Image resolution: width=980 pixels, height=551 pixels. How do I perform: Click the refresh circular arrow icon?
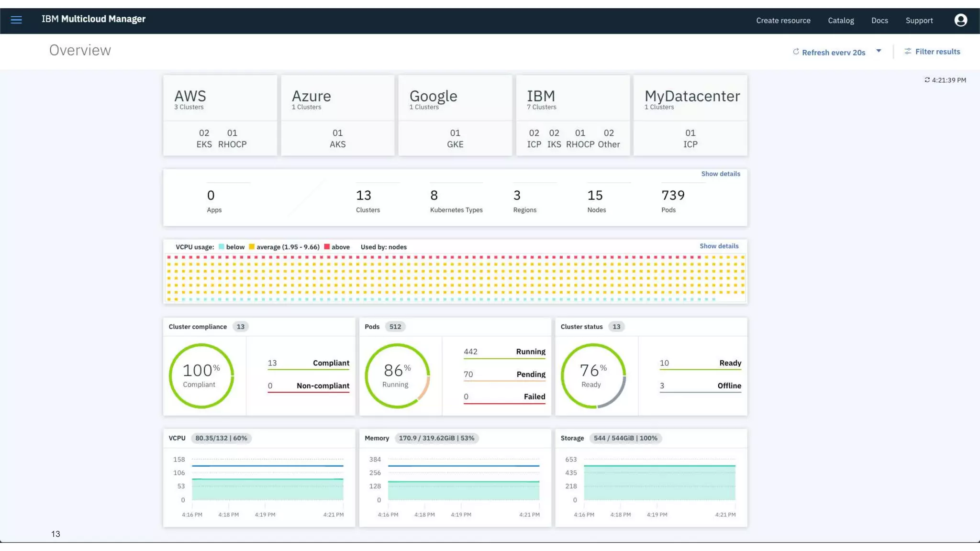point(796,52)
